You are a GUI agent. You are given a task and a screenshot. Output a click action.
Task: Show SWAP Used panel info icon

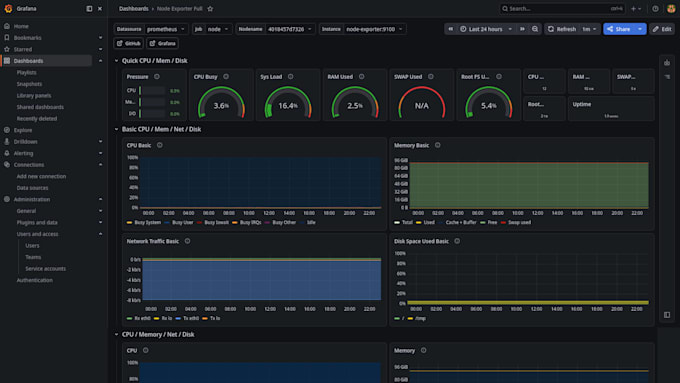431,77
